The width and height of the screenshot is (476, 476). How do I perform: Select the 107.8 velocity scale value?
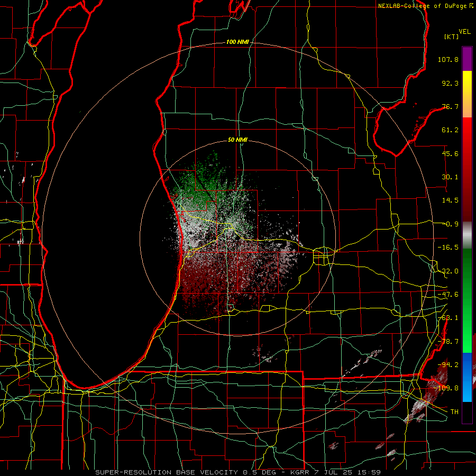point(448,59)
